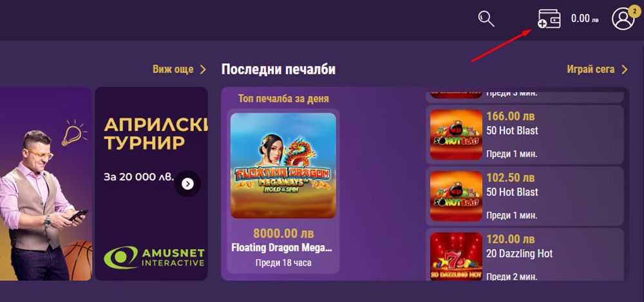
Task: Expand the chevron next to Виж още
Action: coord(203,70)
